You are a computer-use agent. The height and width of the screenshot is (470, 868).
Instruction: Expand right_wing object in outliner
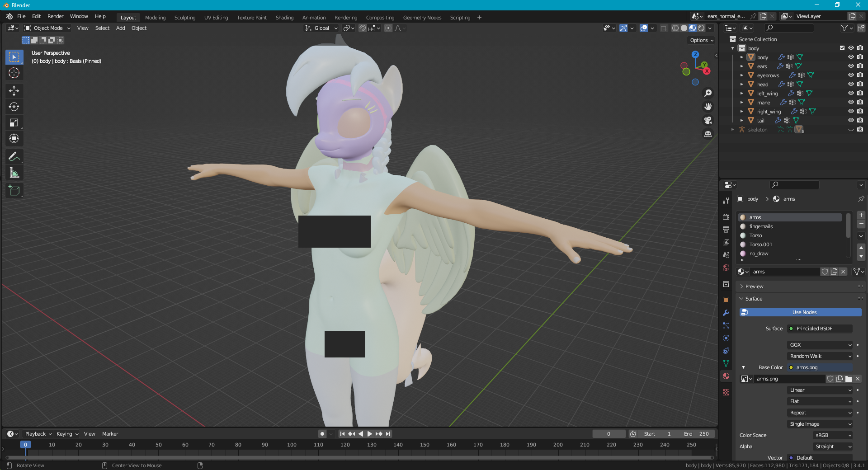click(x=741, y=111)
